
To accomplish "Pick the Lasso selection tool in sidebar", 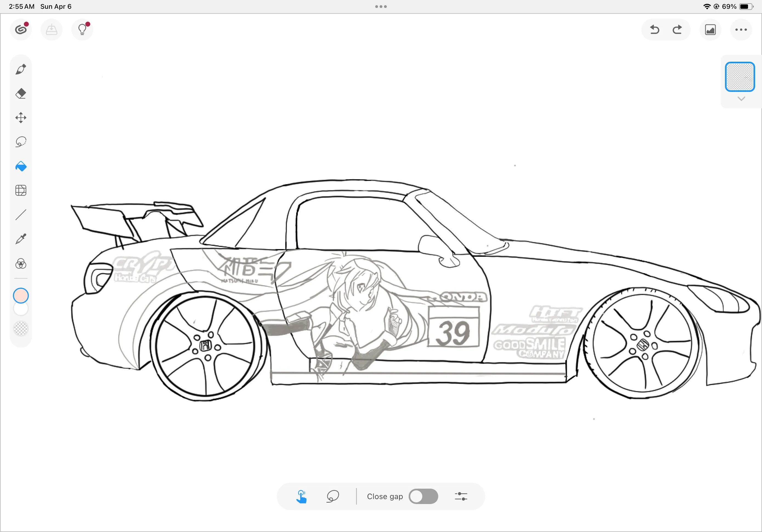I will 21,142.
